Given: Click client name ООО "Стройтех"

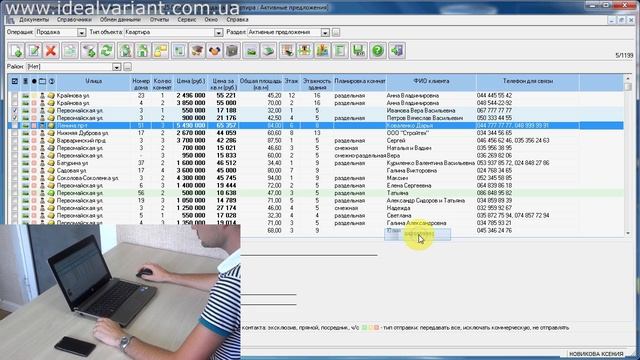Looking at the screenshot, I should [x=407, y=133].
